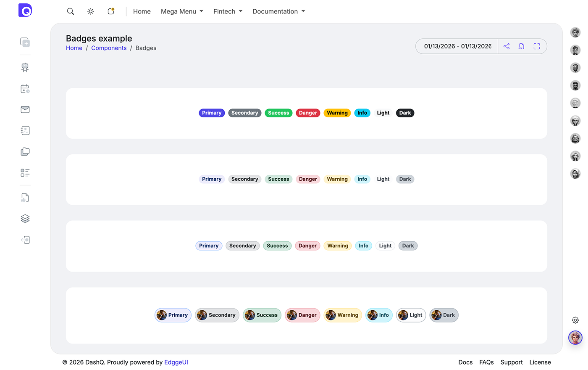
Task: Expand the Mega Menu dropdown
Action: point(182,11)
